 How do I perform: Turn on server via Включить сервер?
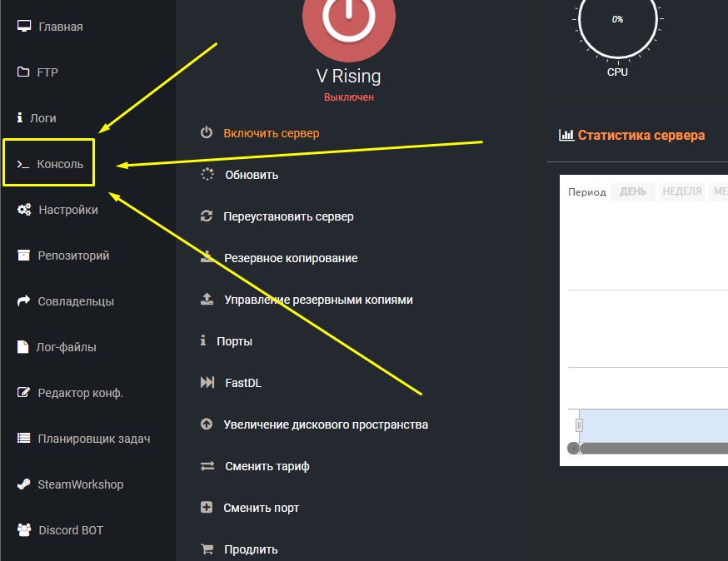(x=271, y=133)
